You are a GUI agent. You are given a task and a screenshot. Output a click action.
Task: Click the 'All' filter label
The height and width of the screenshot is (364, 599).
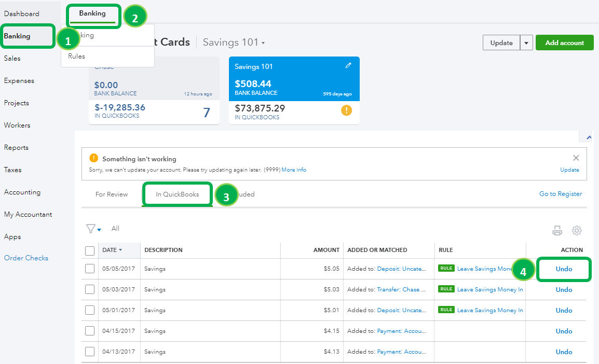[x=115, y=229]
